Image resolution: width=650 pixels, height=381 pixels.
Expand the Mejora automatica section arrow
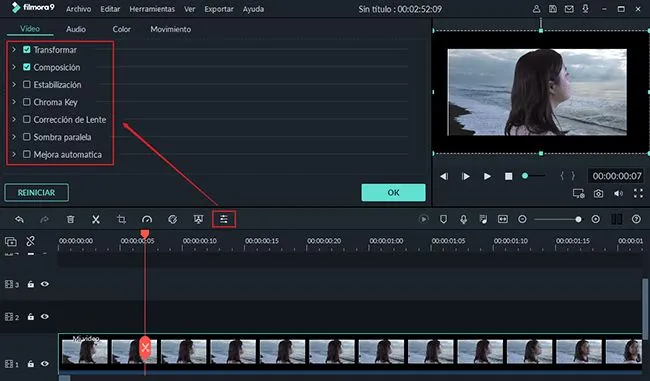point(14,154)
